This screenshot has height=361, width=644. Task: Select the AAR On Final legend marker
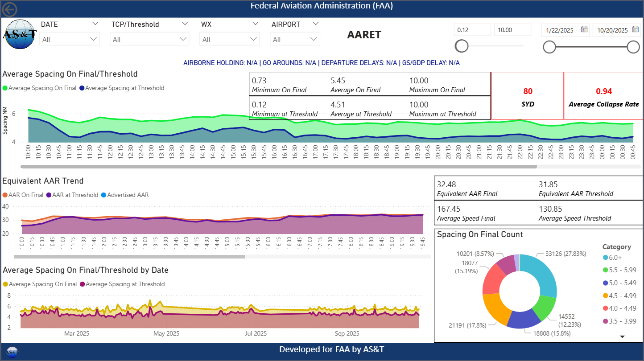[x=5, y=195]
